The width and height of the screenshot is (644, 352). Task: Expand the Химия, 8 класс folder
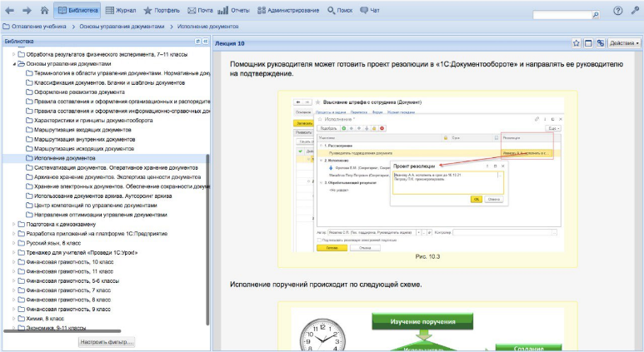point(13,319)
